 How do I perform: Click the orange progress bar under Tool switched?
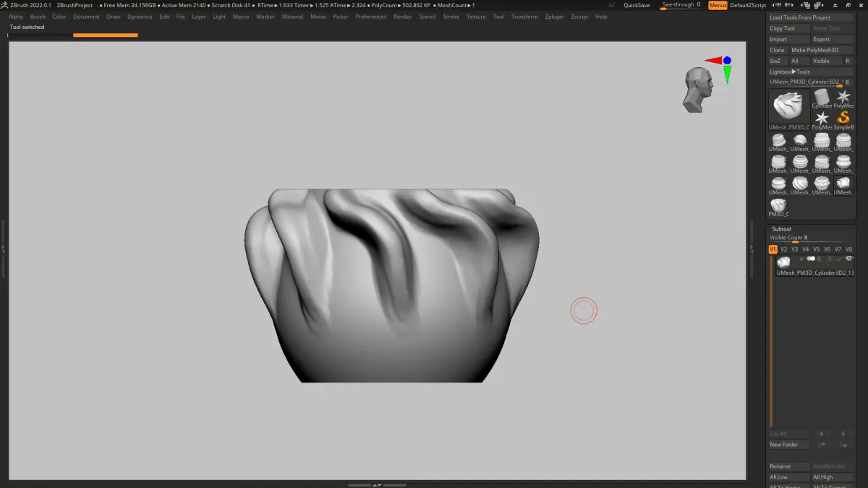(105, 35)
